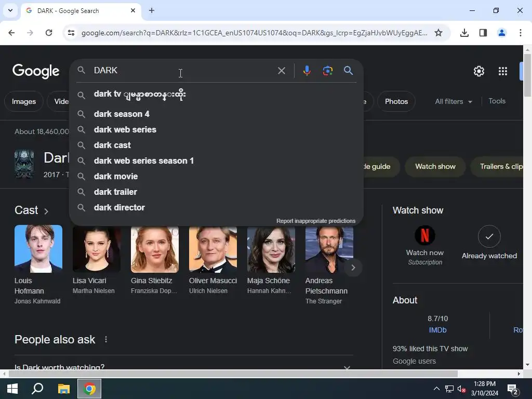This screenshot has width=532, height=399.
Task: Open the Chrome profile avatar
Action: (501, 33)
